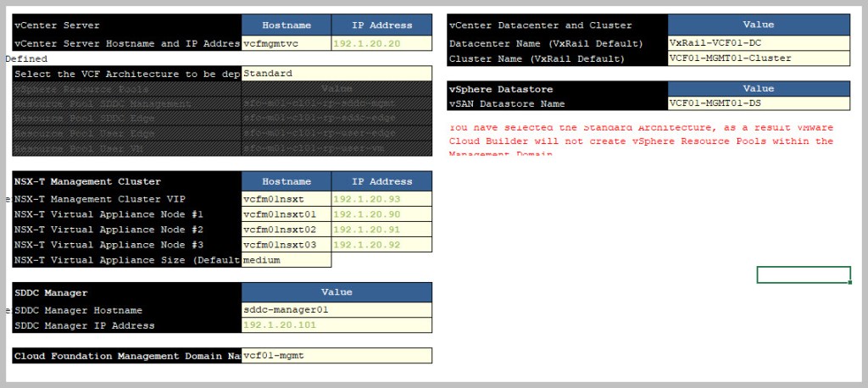Click the Value header in SDDC Manager section
Screen dimensions: 868x388
[x=337, y=292]
